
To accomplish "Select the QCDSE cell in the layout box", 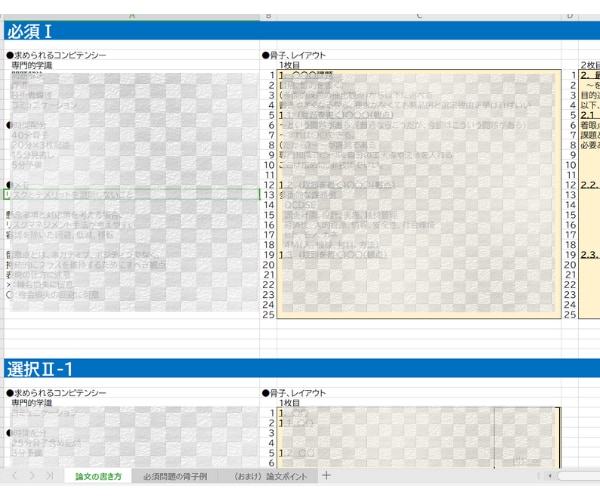I will [300, 205].
